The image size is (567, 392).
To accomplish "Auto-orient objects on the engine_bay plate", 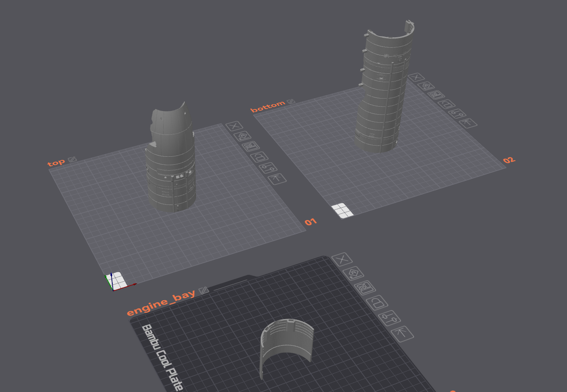I will pyautogui.click(x=353, y=274).
